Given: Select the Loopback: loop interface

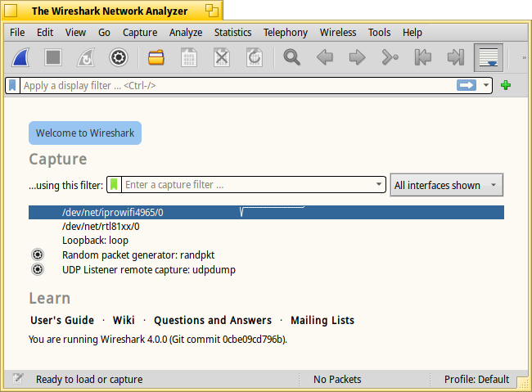Looking at the screenshot, I should (x=266, y=241).
